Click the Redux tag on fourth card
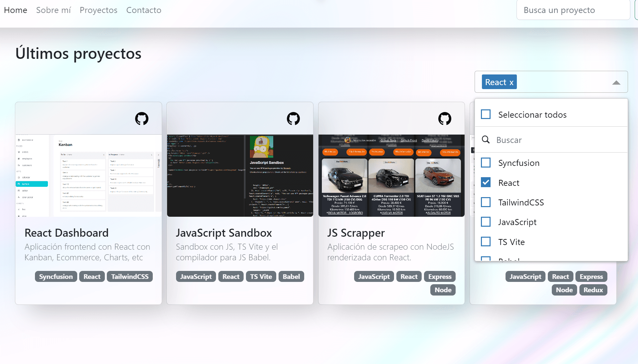Screen dimensions: 638x364 [593, 290]
